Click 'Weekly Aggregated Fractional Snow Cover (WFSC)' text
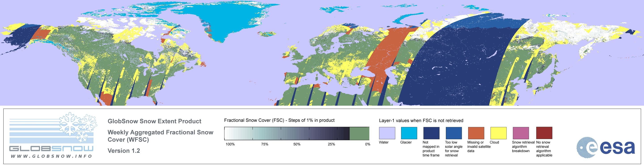Viewport: 644px width, 167px height. click(160, 136)
